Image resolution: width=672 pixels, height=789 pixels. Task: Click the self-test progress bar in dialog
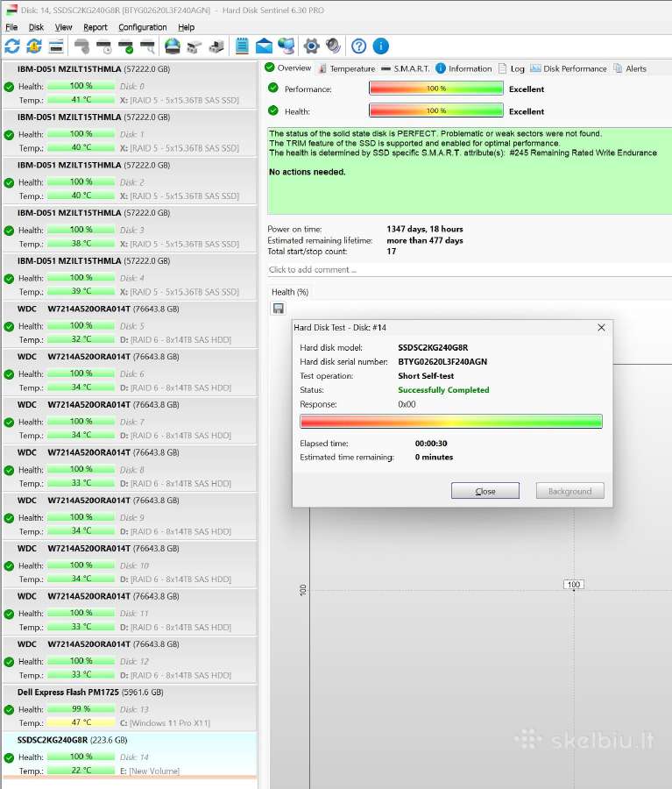click(451, 421)
